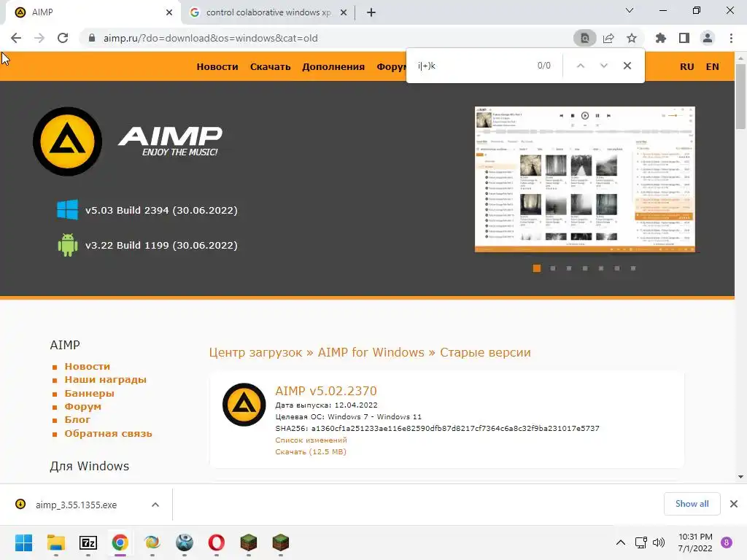
Task: Open Баннеры sidebar link
Action: (x=89, y=393)
